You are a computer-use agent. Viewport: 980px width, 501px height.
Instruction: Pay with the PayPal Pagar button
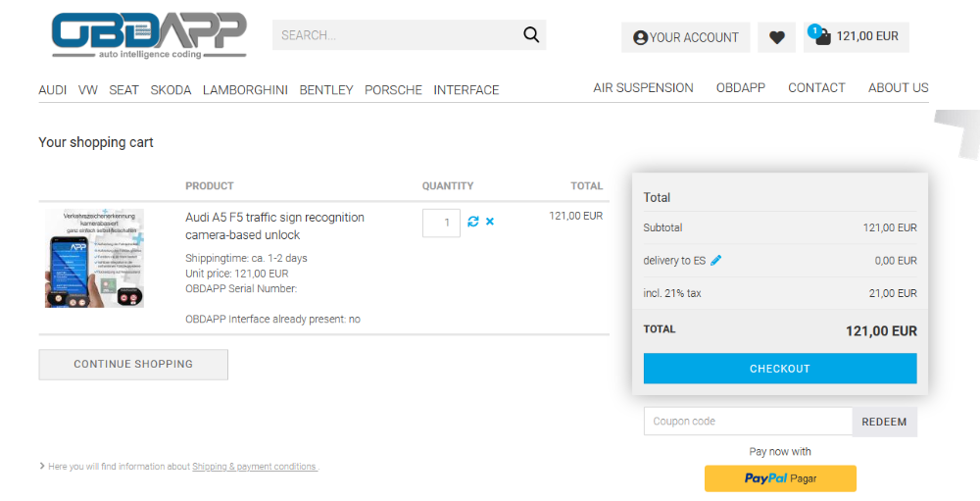click(780, 478)
